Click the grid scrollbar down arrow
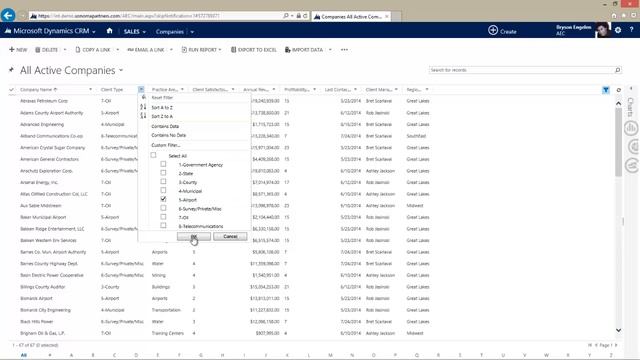Screen dimensions: 640x360 click(x=618, y=330)
